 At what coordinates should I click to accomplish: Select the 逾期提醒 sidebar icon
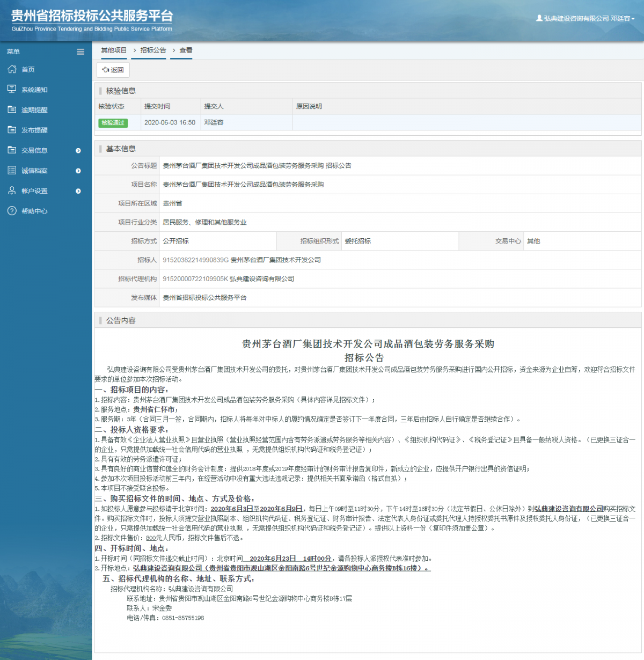click(x=12, y=109)
